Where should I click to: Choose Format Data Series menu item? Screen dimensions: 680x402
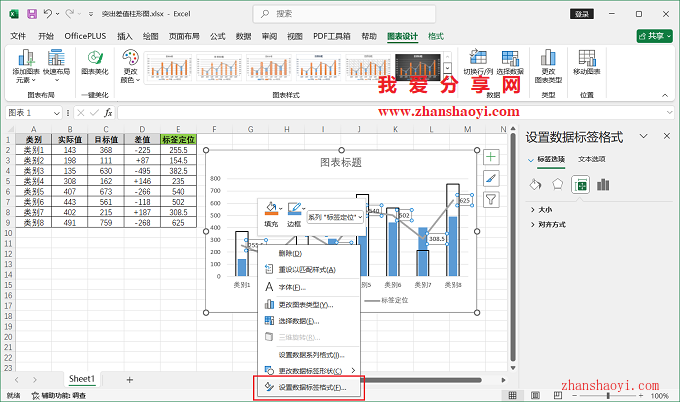click(x=310, y=355)
